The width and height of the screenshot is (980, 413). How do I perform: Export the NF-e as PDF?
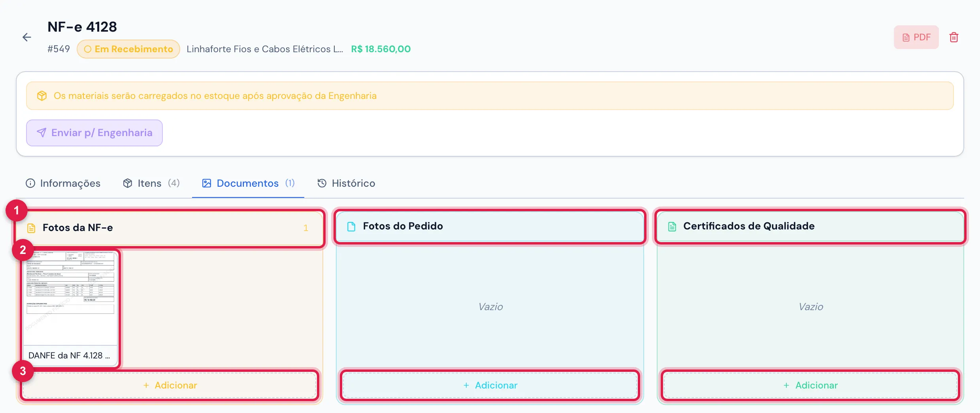point(916,37)
